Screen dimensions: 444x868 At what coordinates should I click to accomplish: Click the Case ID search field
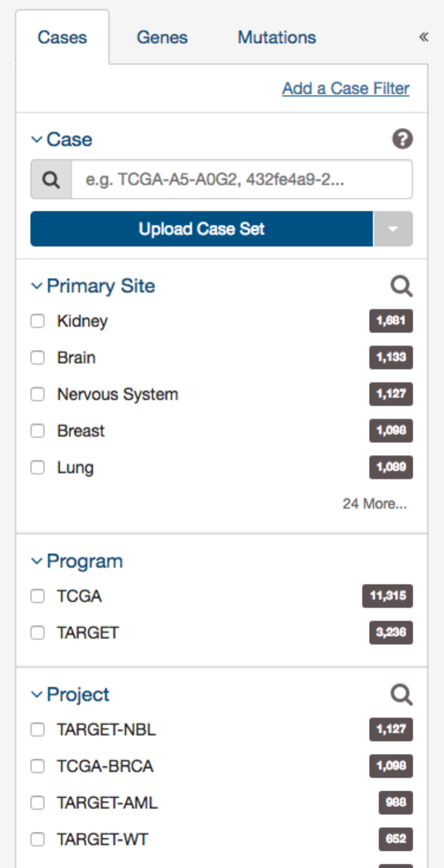(x=241, y=180)
